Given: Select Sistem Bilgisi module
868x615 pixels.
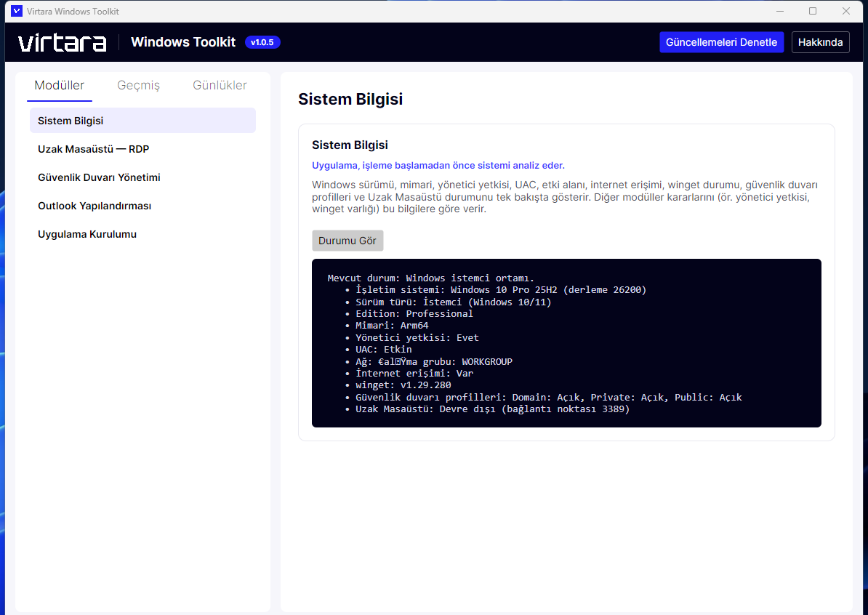Looking at the screenshot, I should pos(142,121).
